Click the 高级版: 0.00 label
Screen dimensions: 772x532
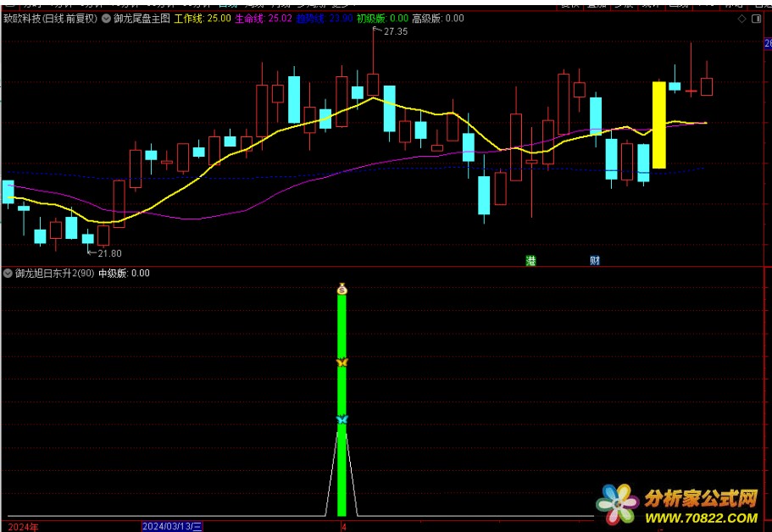[x=438, y=19]
